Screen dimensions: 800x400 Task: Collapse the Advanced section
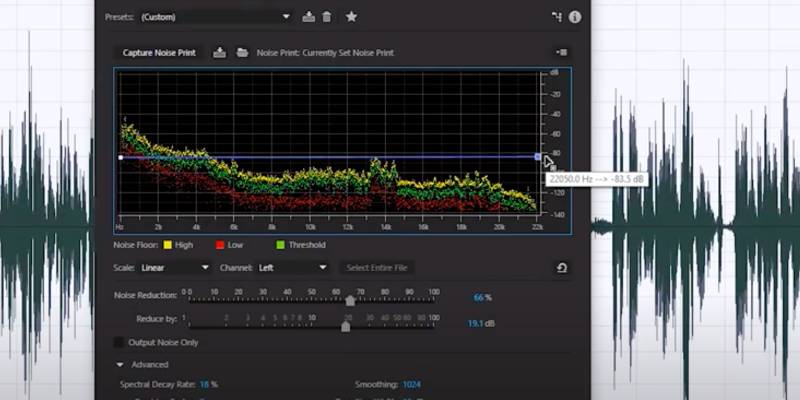click(121, 365)
